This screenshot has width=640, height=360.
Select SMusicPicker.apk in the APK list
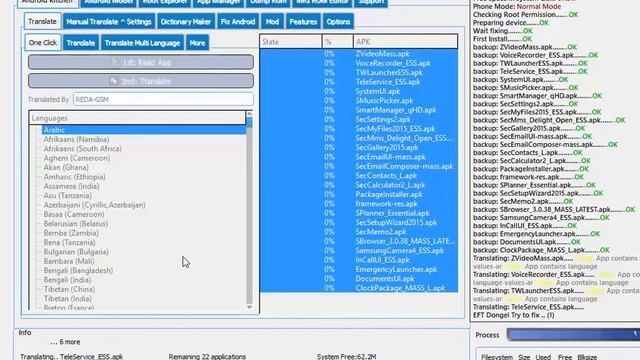384,101
